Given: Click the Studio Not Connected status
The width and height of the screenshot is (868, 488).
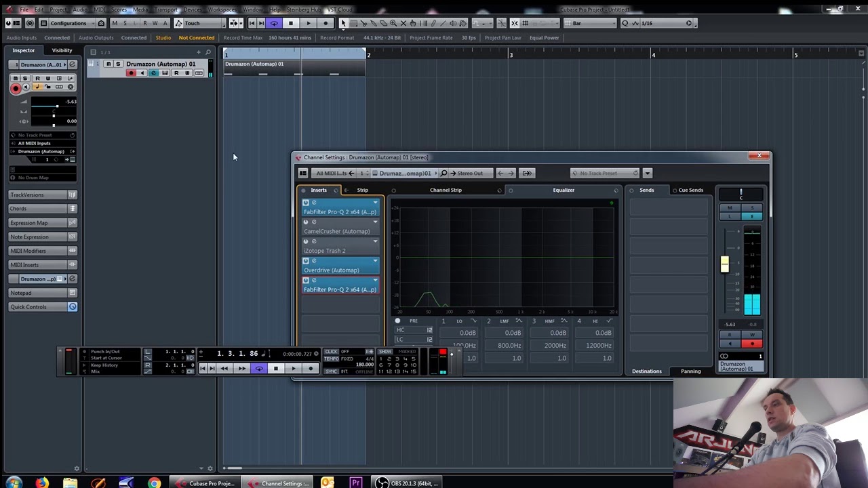Looking at the screenshot, I should (x=196, y=38).
